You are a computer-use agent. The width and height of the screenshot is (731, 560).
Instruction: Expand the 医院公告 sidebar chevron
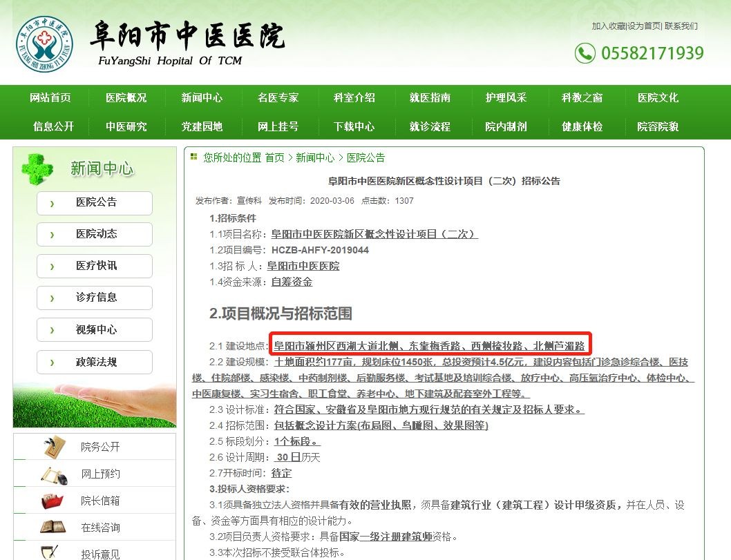point(52,203)
